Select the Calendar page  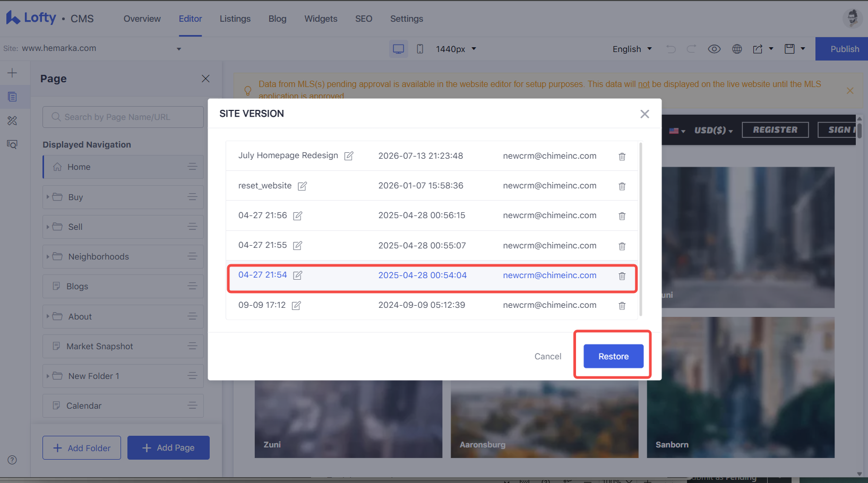(123, 406)
